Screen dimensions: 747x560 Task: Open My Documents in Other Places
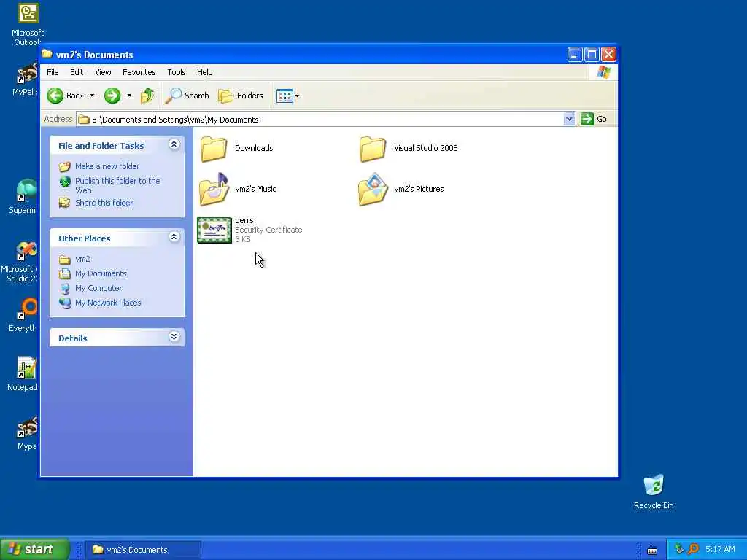[x=101, y=274]
